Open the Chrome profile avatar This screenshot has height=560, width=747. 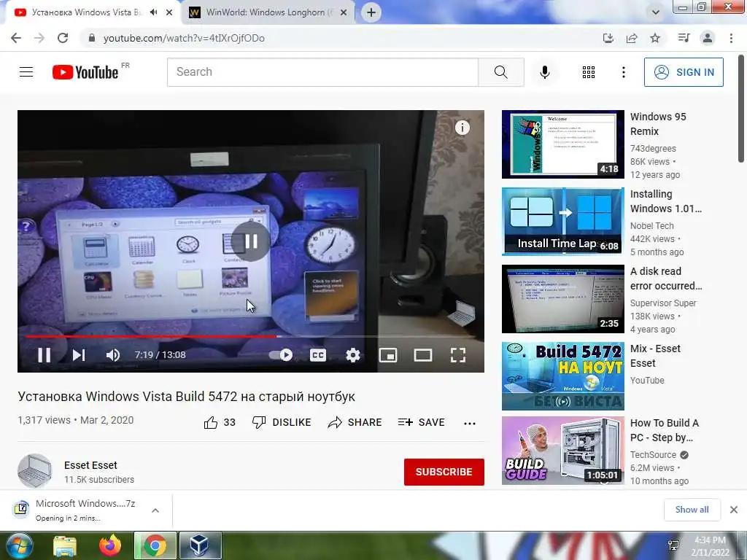point(708,38)
